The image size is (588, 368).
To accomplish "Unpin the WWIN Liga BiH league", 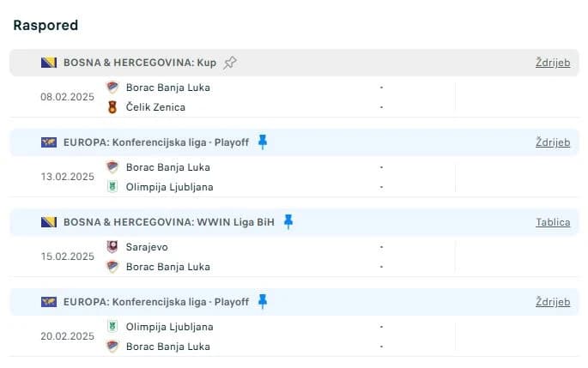I will click(x=288, y=222).
